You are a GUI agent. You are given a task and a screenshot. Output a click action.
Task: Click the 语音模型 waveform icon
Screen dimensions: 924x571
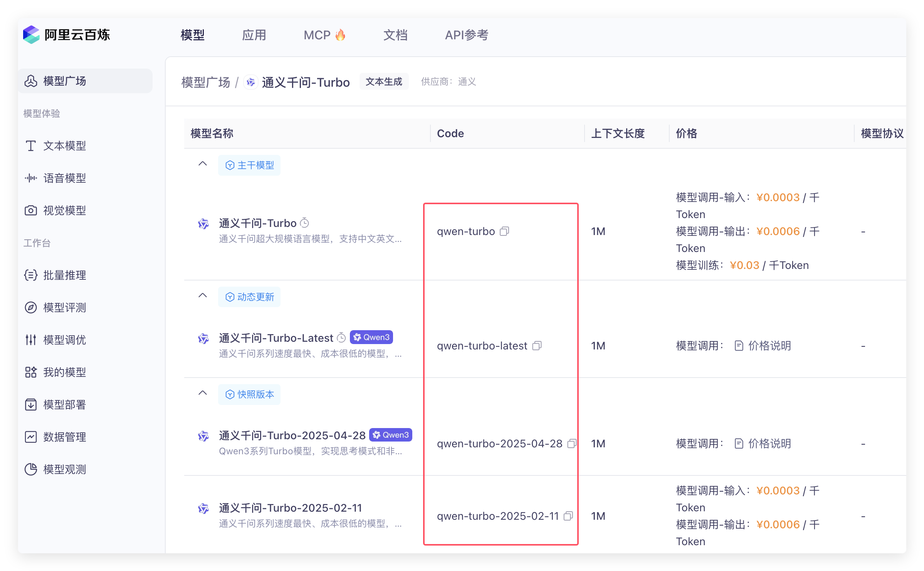coord(31,178)
